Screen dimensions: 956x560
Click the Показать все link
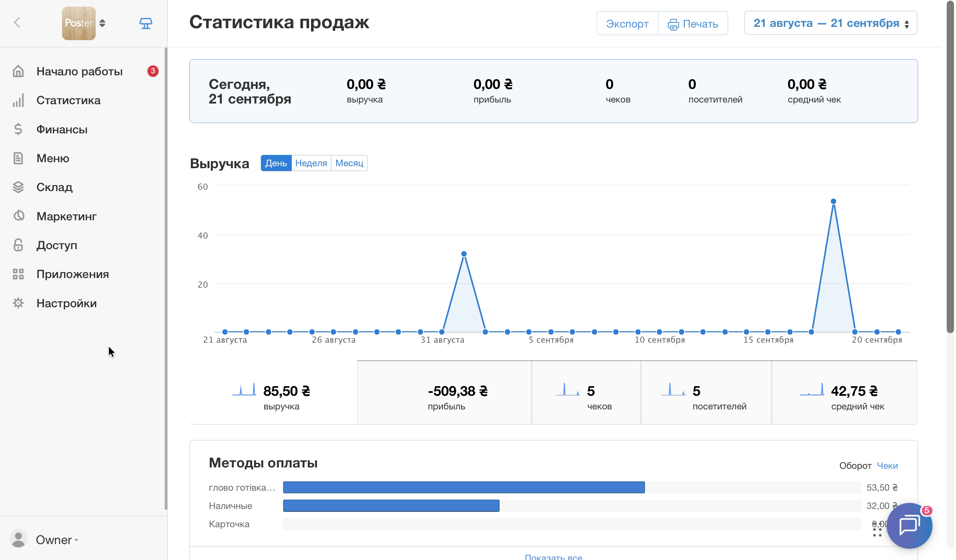[553, 557]
